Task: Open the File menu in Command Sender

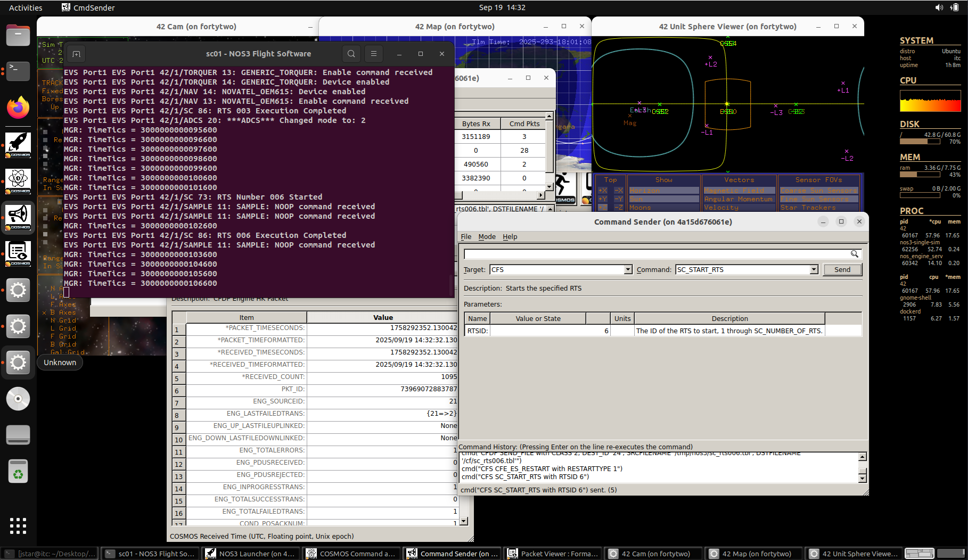Action: coord(466,237)
